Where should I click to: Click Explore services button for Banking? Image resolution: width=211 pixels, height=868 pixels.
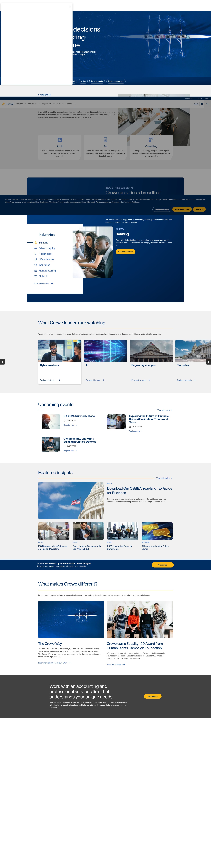click(x=125, y=252)
